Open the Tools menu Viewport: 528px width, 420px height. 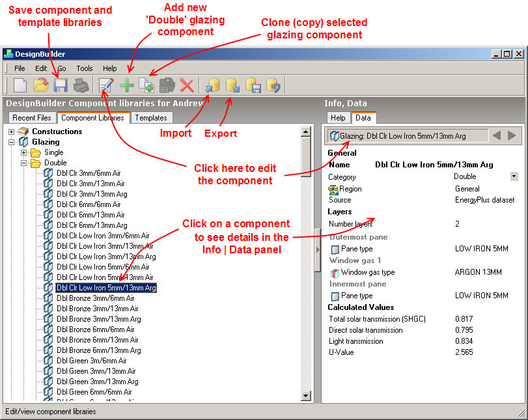[x=85, y=68]
